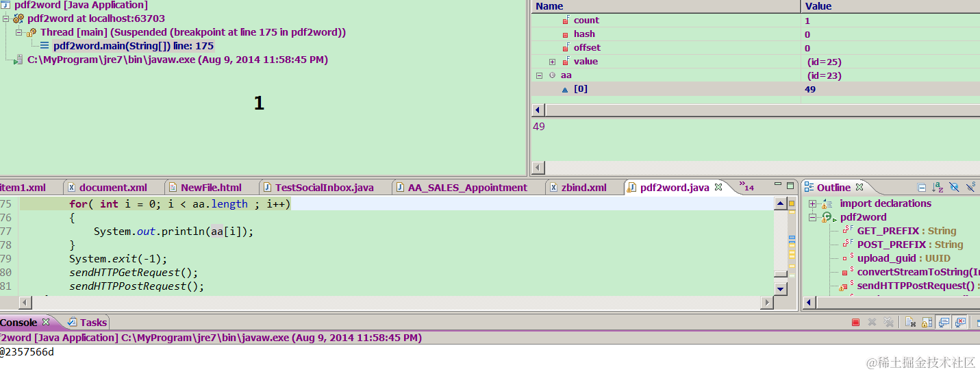Toggle show console when standard error changes
Viewport: 980px width, 374px height.
point(960,322)
